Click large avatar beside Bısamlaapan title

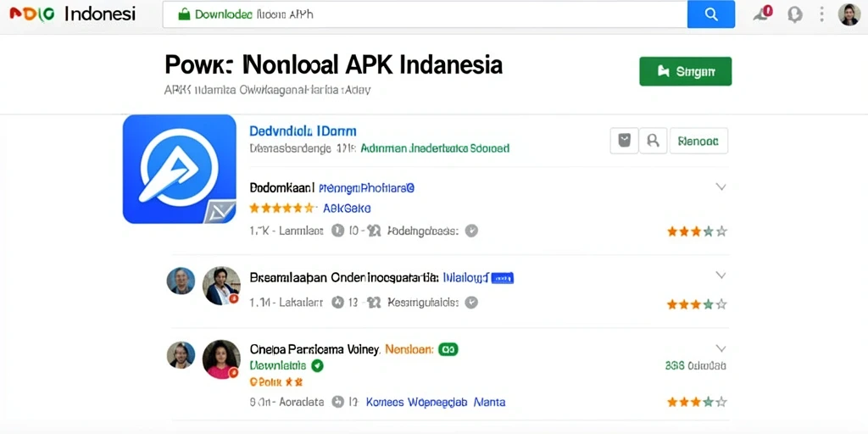221,286
